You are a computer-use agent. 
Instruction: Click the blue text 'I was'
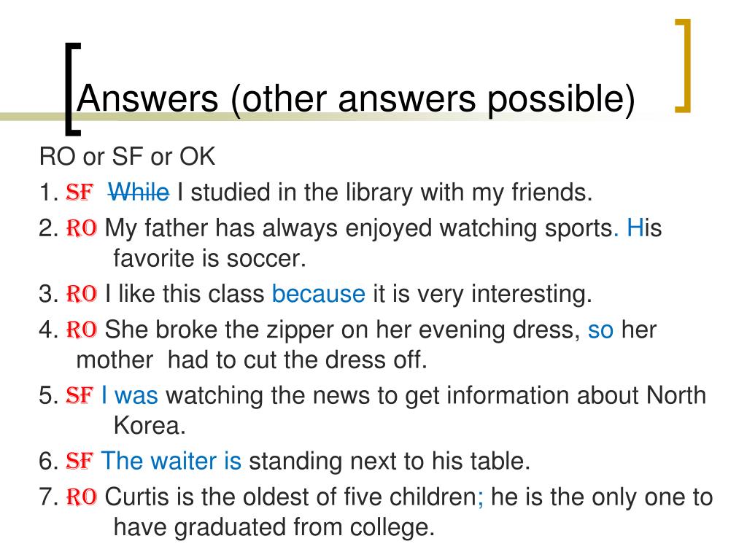tap(130, 396)
